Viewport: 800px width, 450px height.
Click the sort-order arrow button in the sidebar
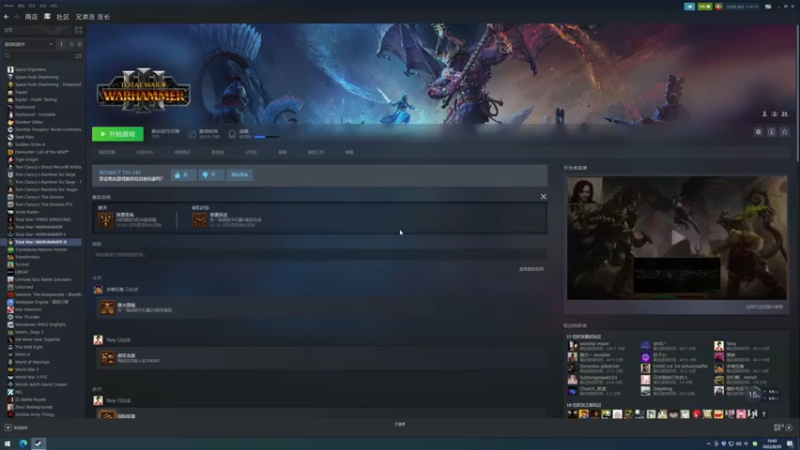coord(61,44)
